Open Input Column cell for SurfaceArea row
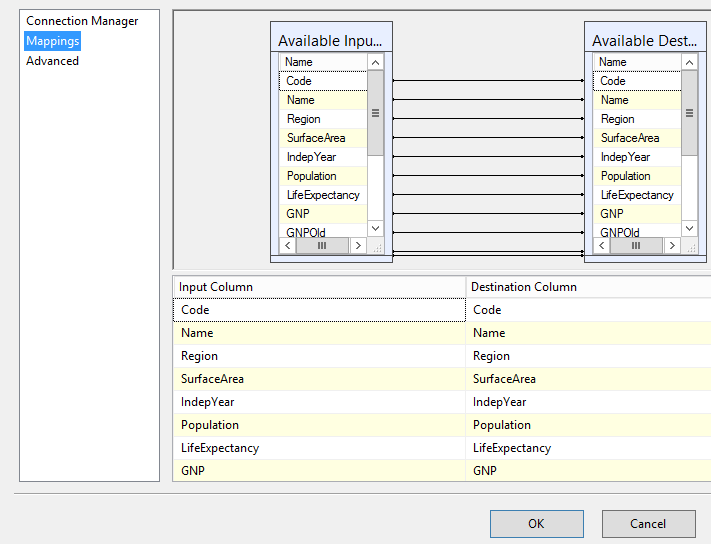The height and width of the screenshot is (544, 711). pyautogui.click(x=319, y=379)
